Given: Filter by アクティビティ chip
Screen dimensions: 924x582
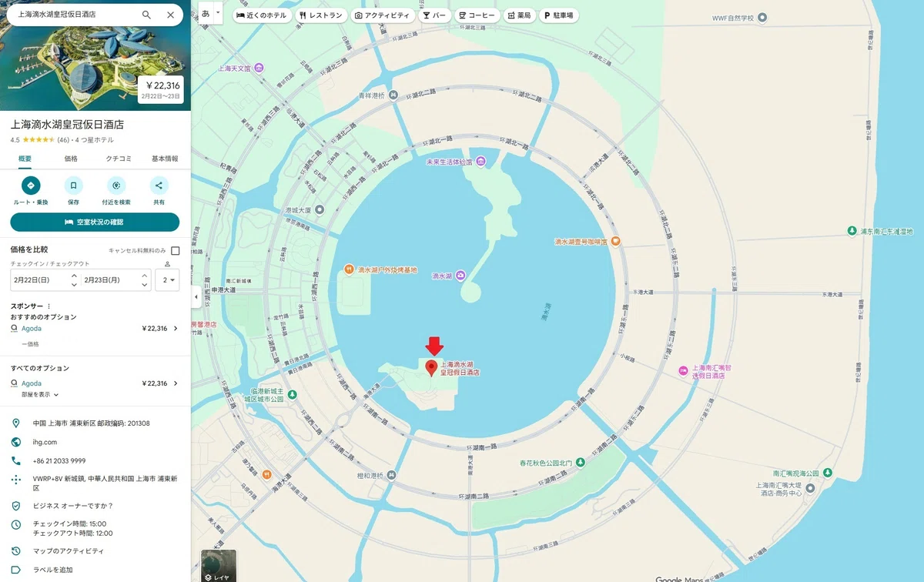Looking at the screenshot, I should [x=383, y=15].
